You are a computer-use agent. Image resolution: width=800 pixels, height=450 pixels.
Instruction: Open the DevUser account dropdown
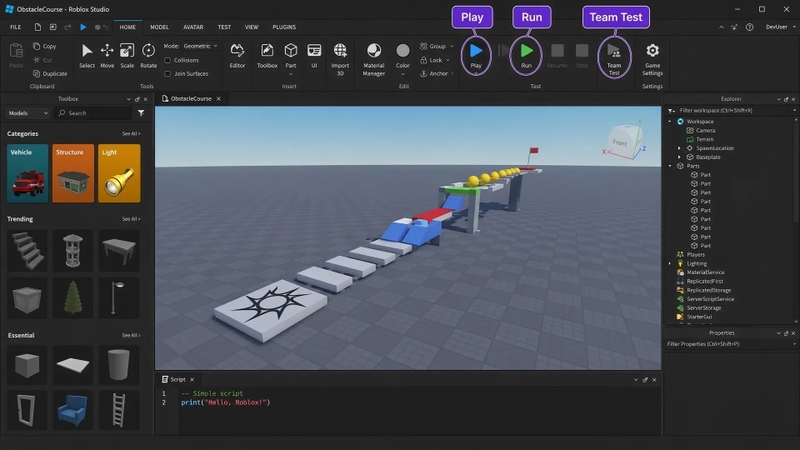click(x=780, y=27)
